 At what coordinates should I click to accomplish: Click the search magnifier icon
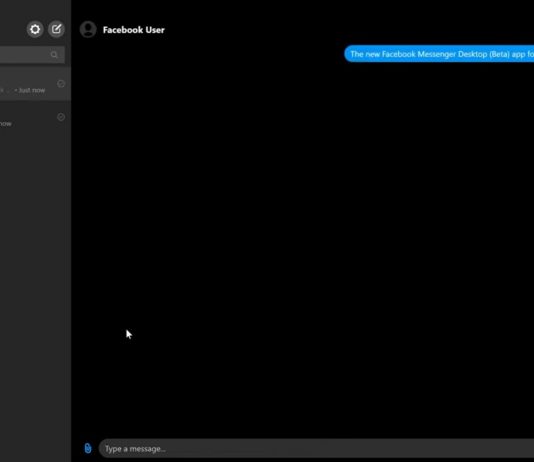pyautogui.click(x=54, y=55)
